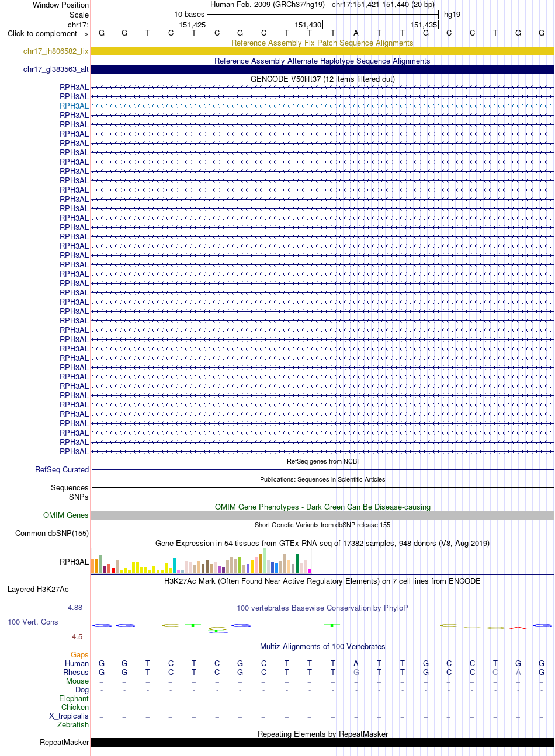The image size is (555, 756).
Task: Click the light-blue highlighted RPH3AL transcript label
Action: pyautogui.click(x=74, y=106)
